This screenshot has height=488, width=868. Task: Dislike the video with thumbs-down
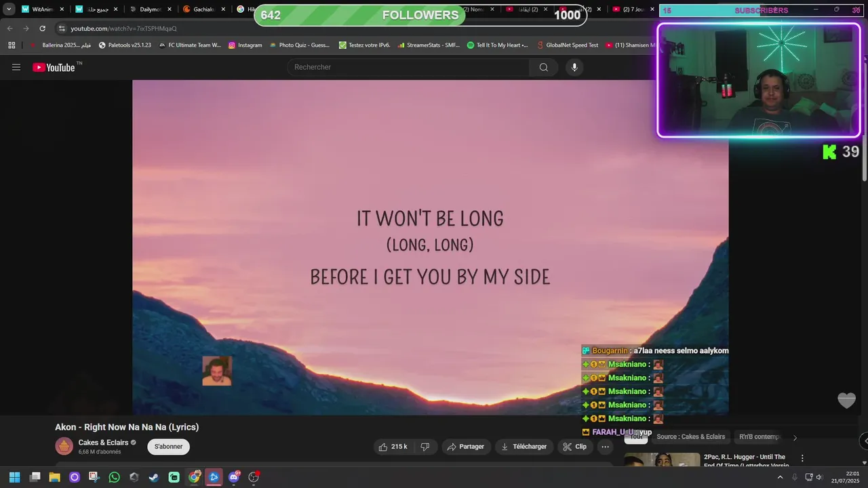[425, 447]
